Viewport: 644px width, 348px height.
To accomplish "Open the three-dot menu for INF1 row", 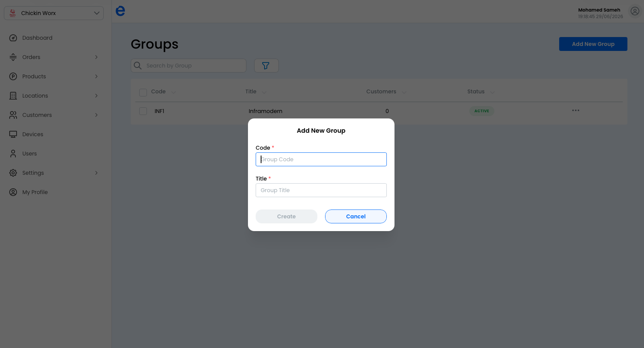I will [x=576, y=110].
